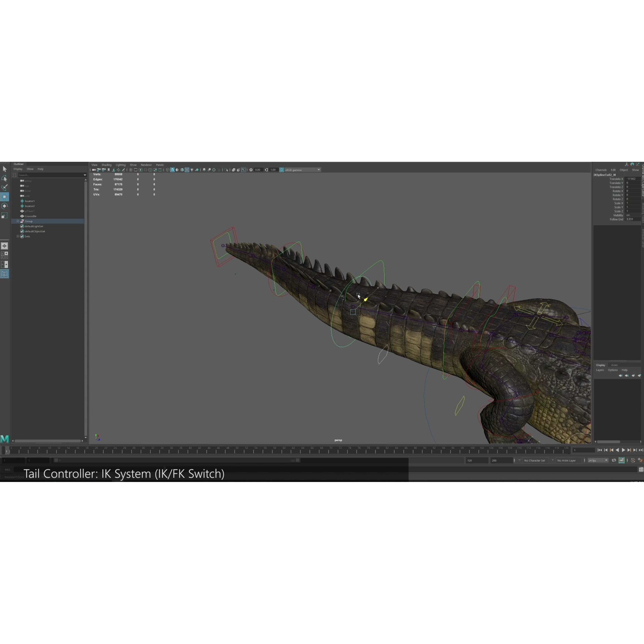Switch to two-pane side-by-side layout

pos(4,265)
